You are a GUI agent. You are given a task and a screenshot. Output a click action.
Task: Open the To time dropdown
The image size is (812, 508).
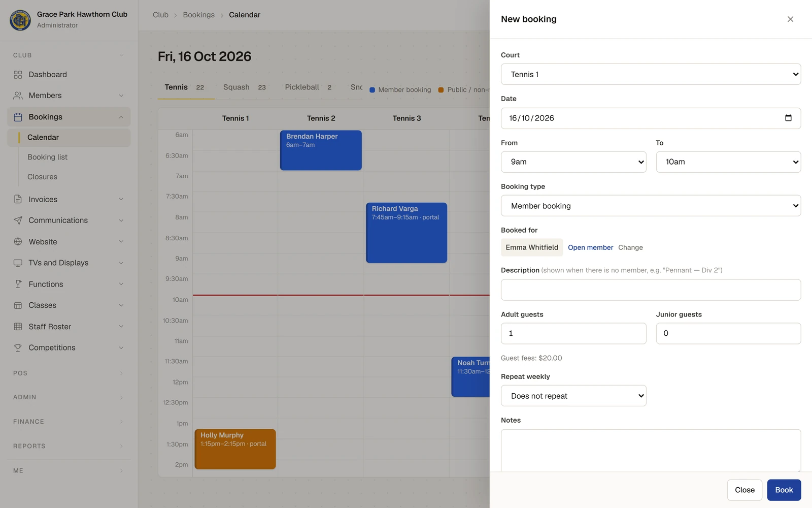(728, 162)
